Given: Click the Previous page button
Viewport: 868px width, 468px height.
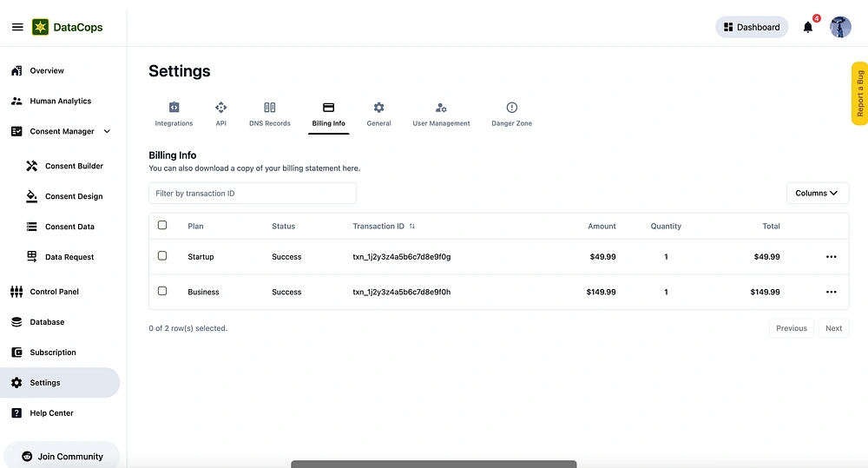Looking at the screenshot, I should click(x=791, y=328).
